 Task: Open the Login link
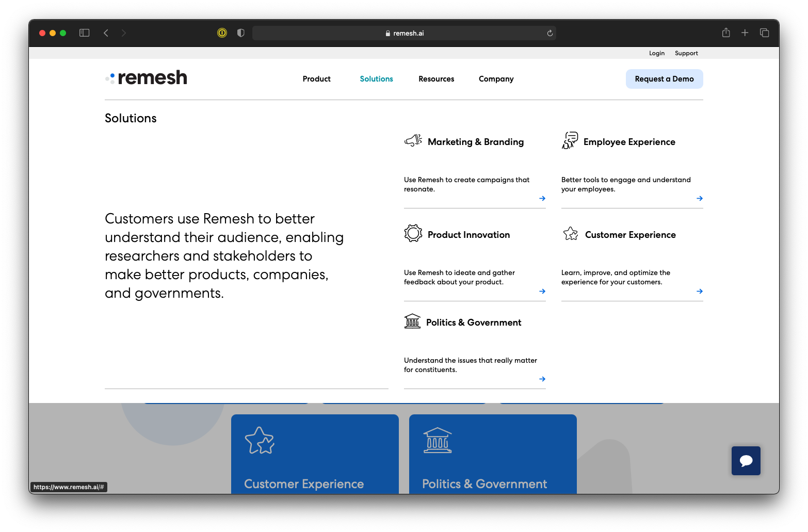tap(657, 53)
